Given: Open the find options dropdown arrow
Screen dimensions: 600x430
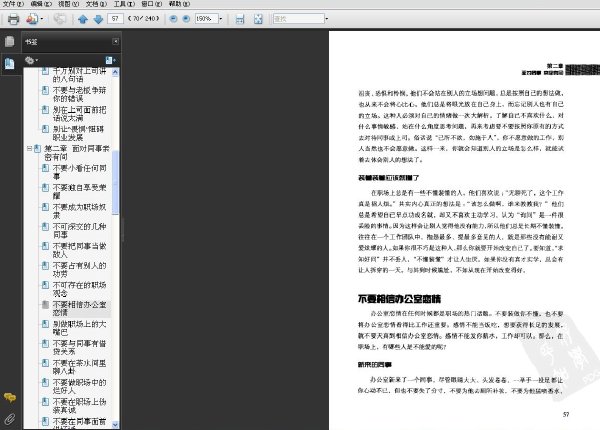Looking at the screenshot, I should point(326,18).
